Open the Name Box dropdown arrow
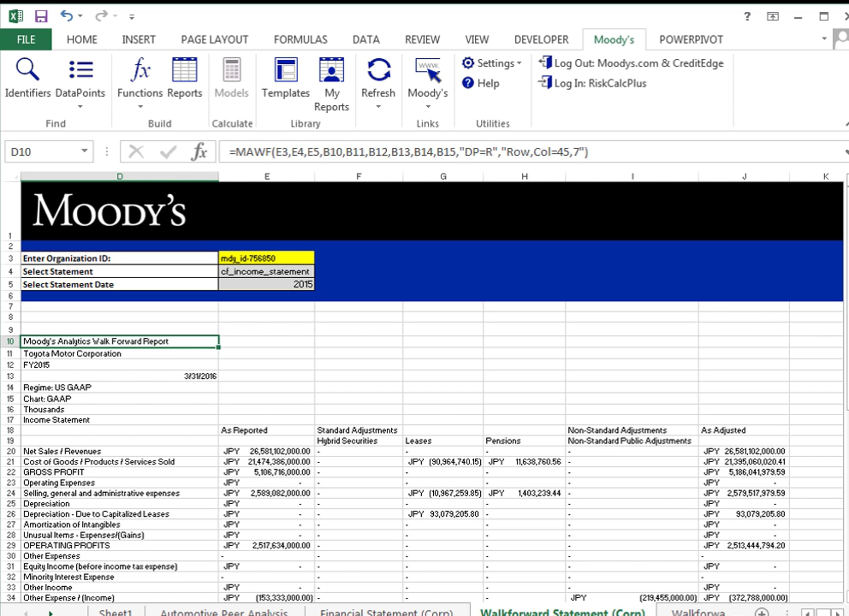 pos(85,151)
